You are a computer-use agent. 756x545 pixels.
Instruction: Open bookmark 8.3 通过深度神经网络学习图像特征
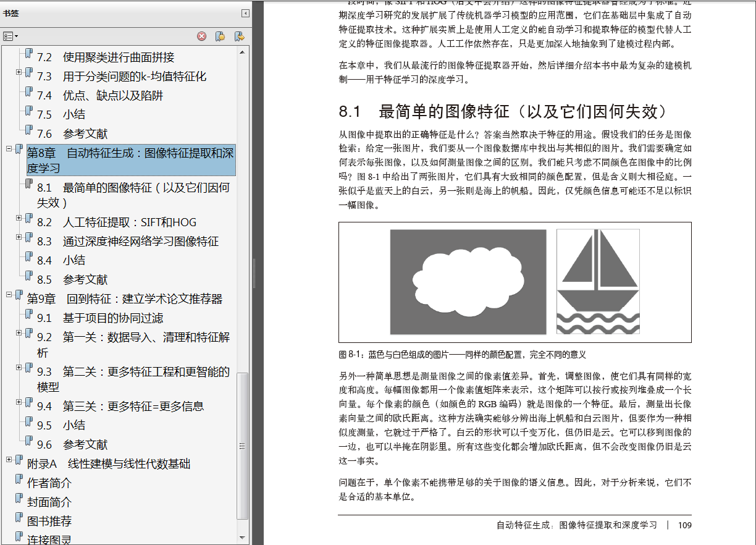(128, 242)
